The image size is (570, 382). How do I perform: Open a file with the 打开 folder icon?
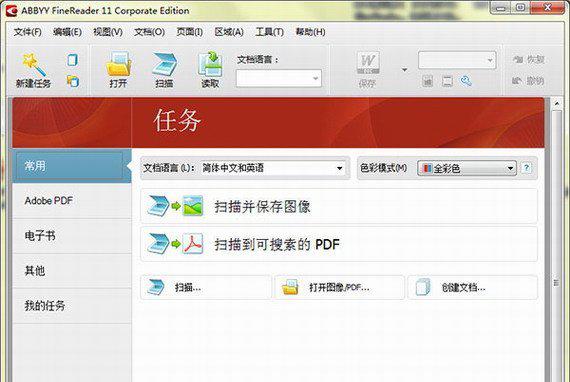tap(118, 70)
